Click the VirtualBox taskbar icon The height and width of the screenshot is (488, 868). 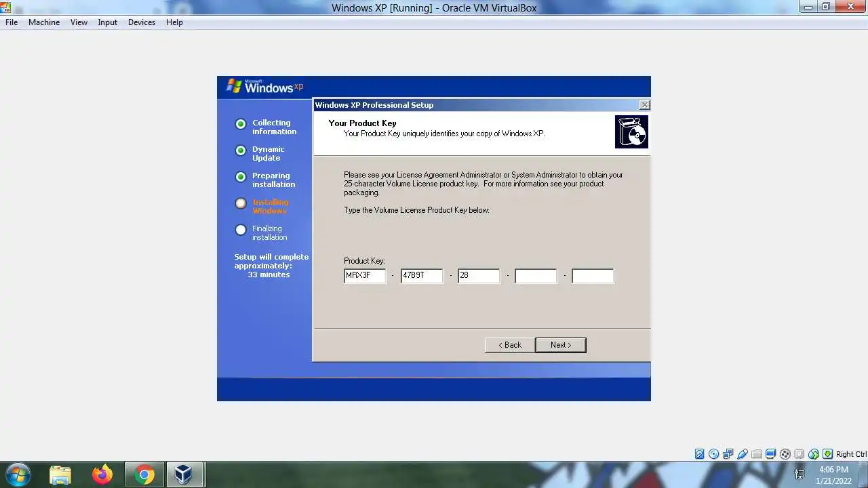[184, 474]
